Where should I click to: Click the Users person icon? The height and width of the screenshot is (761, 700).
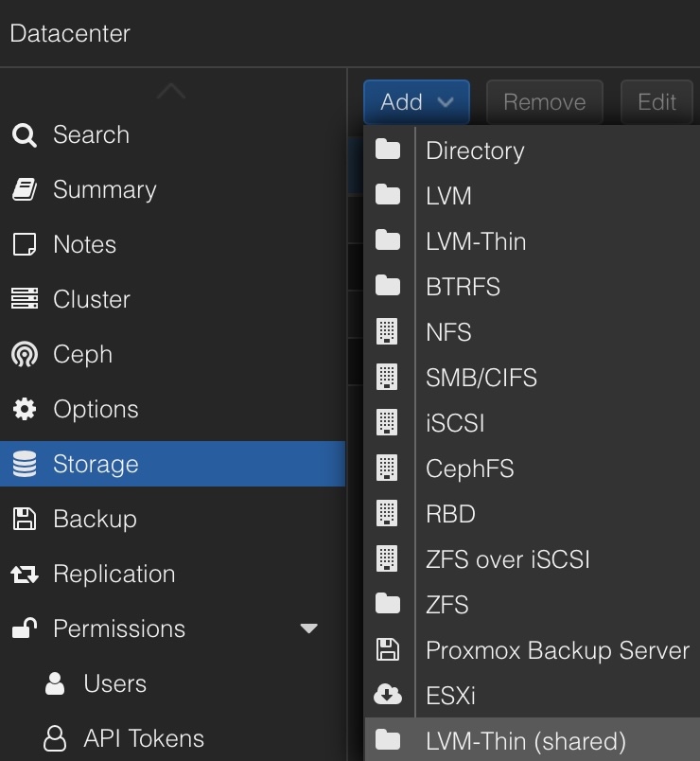click(55, 683)
